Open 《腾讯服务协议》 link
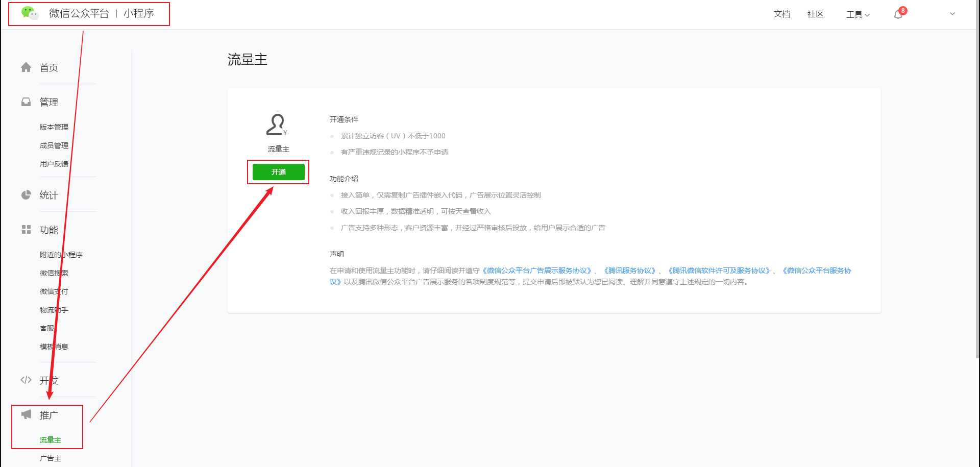 pos(630,271)
